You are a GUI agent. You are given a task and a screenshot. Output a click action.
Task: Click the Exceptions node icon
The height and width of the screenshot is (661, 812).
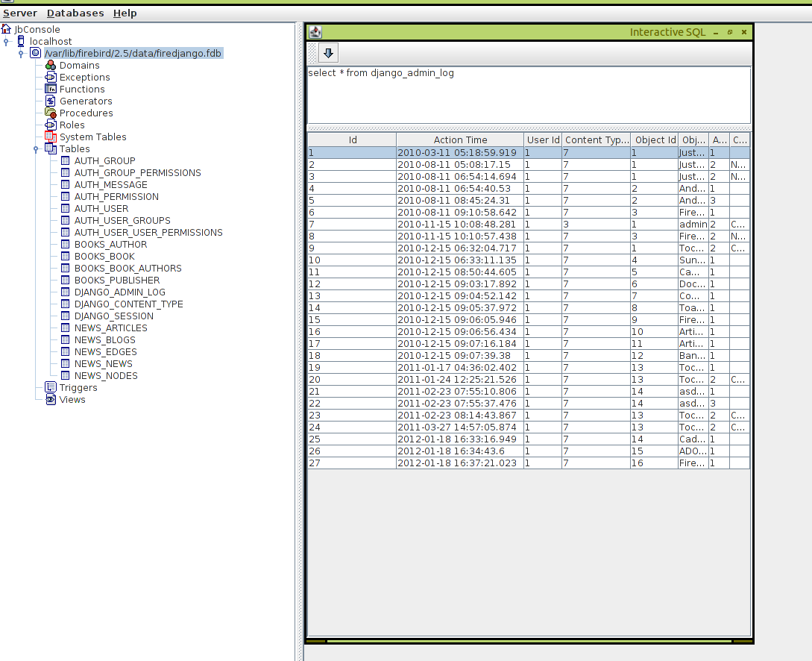(x=51, y=78)
